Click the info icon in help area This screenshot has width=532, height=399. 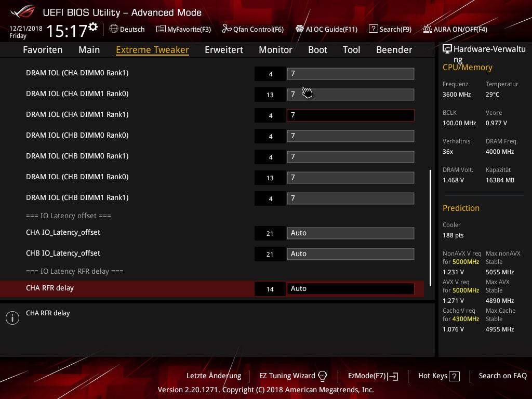pyautogui.click(x=12, y=318)
